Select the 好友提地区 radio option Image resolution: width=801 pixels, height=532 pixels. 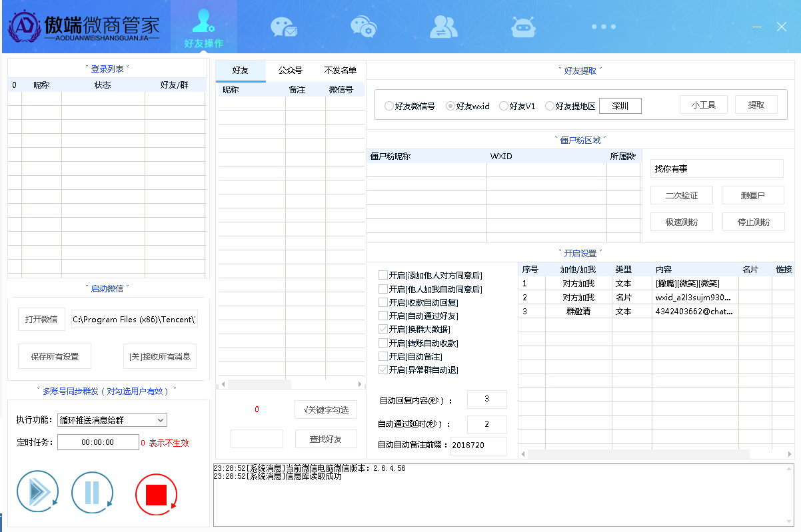pos(570,106)
